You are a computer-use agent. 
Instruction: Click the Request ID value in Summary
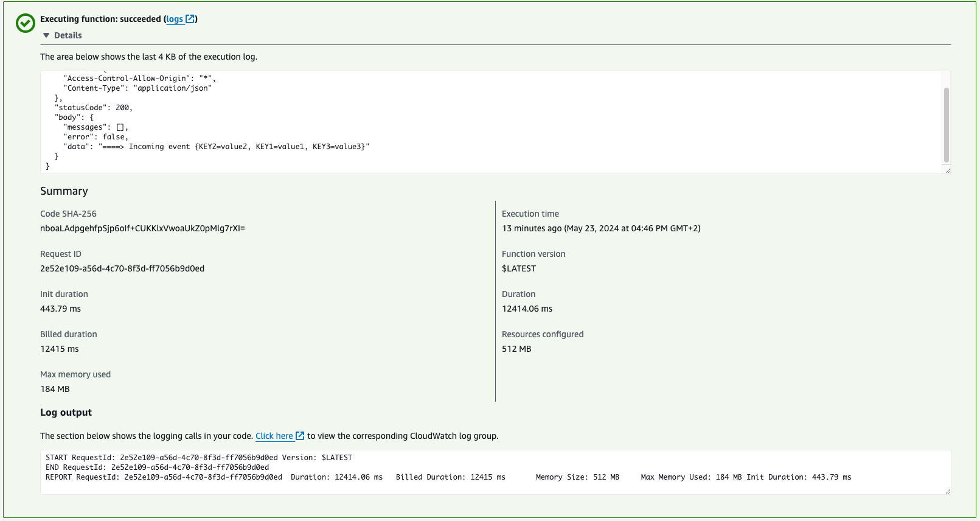coord(122,268)
